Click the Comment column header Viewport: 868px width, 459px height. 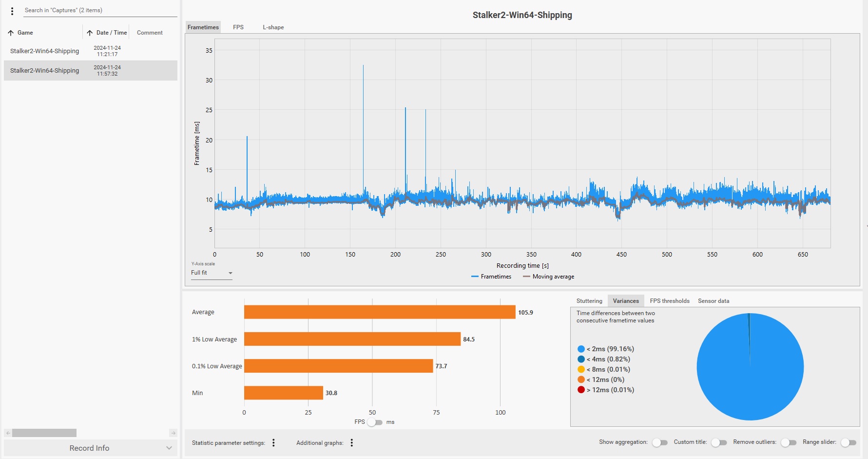click(x=150, y=33)
